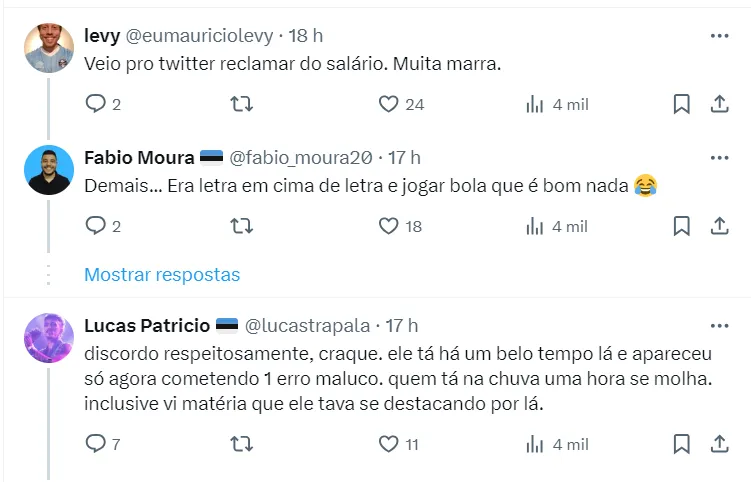Screen dimensions: 751x482
Task: Open more options on levy's tweet
Action: [719, 36]
